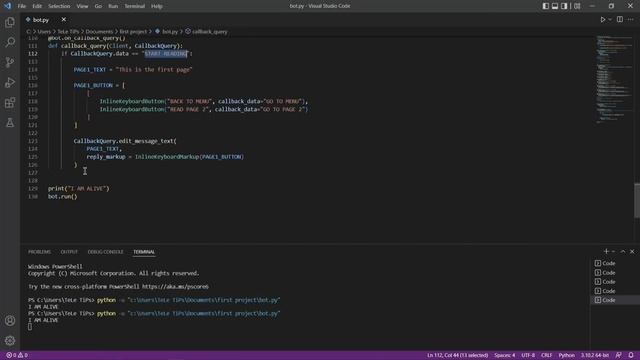Click the Documents breadcrumb segment
The image size is (640, 360).
pos(99,31)
